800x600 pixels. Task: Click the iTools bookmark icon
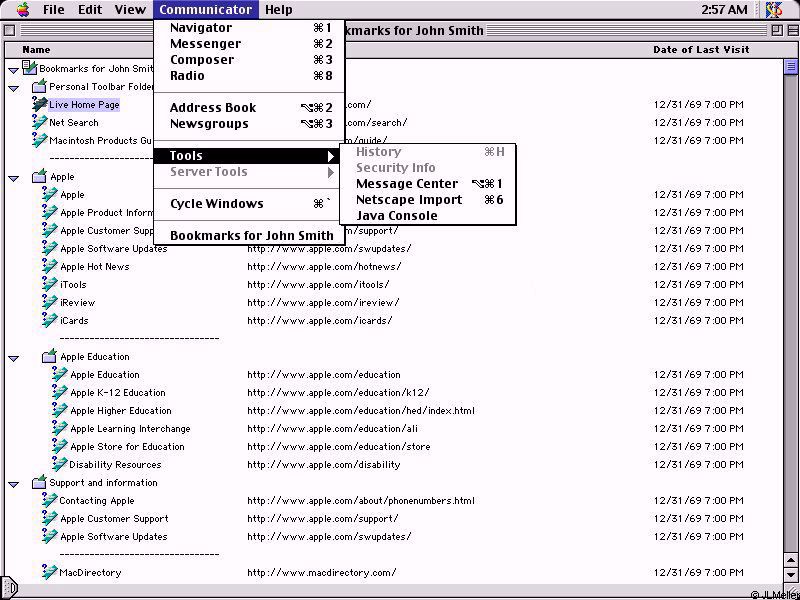(50, 285)
